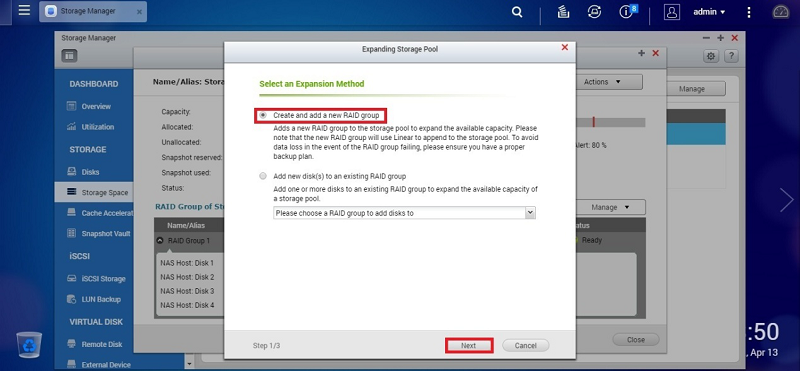Screen dimensions: 800x371
Task: Click the search magnifier icon
Action: point(517,12)
